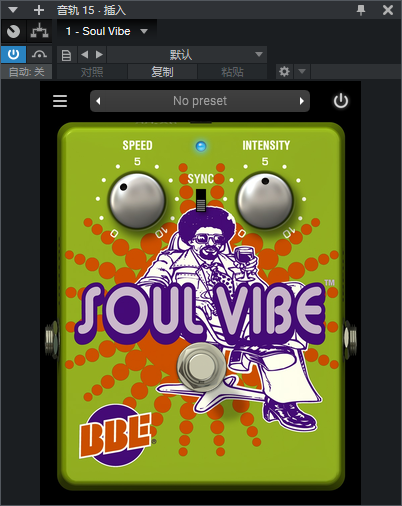This screenshot has height=506, width=402.
Task: Select previous plugin preset left arrow
Action: (98, 101)
